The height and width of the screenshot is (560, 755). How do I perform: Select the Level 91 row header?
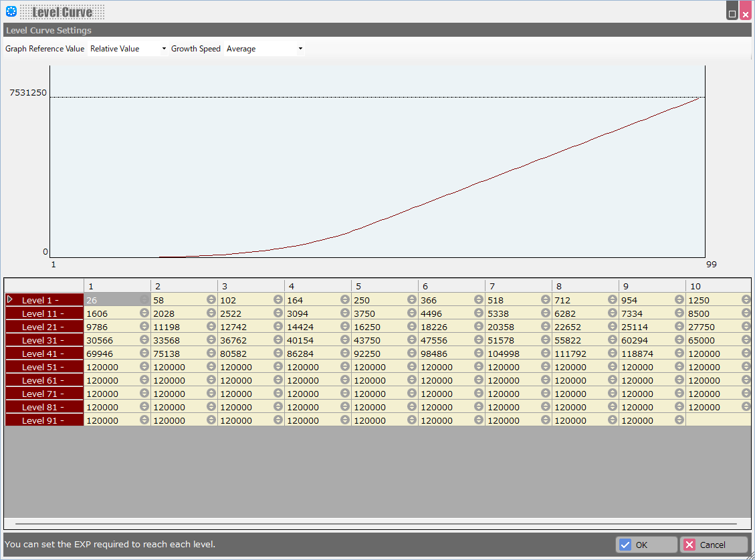pyautogui.click(x=44, y=420)
